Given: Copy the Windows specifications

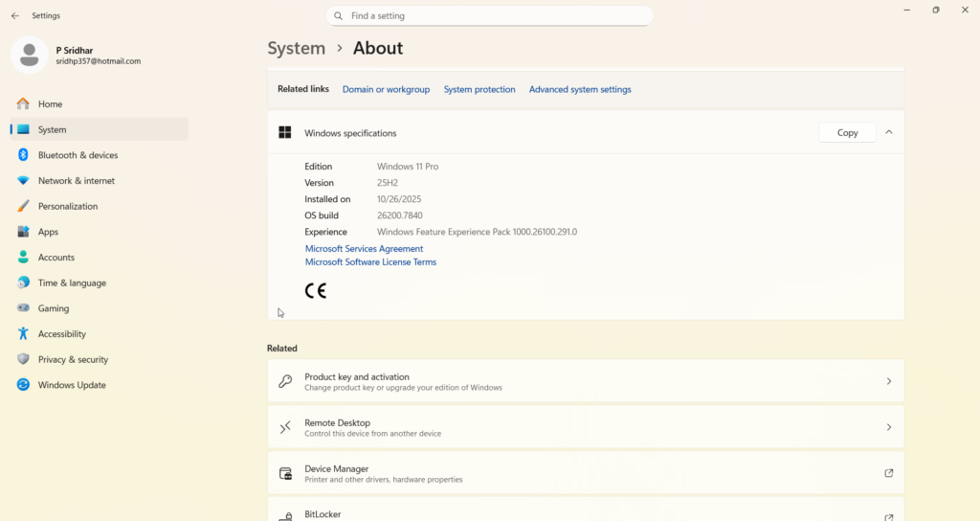Looking at the screenshot, I should tap(847, 132).
